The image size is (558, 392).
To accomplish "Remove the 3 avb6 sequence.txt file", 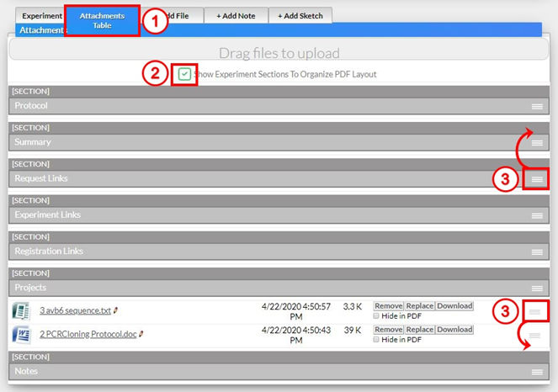I will click(388, 306).
